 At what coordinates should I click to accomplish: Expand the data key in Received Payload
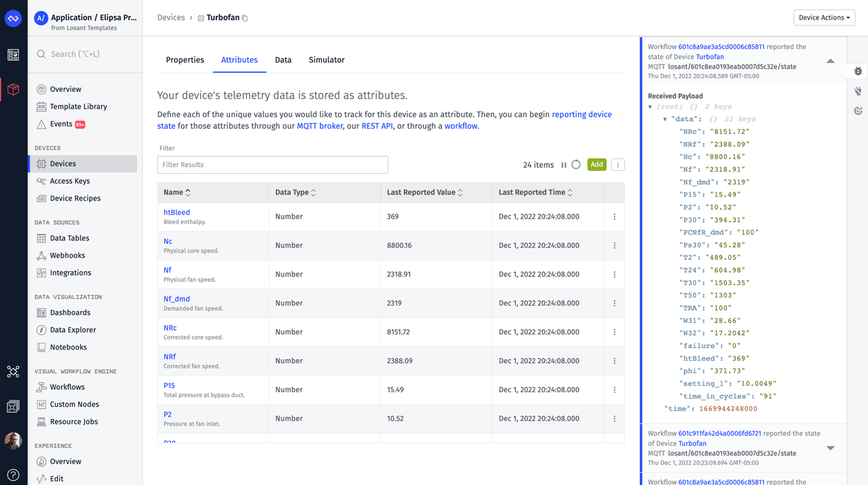(665, 119)
